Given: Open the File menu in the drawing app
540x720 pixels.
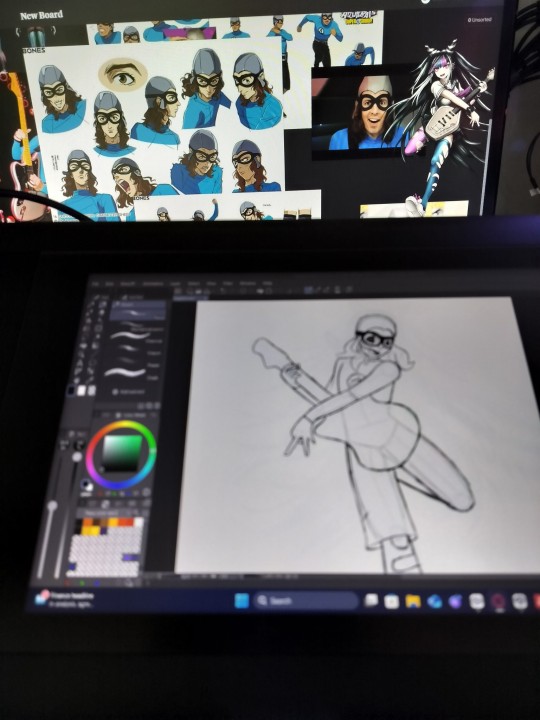Looking at the screenshot, I should pos(96,285).
